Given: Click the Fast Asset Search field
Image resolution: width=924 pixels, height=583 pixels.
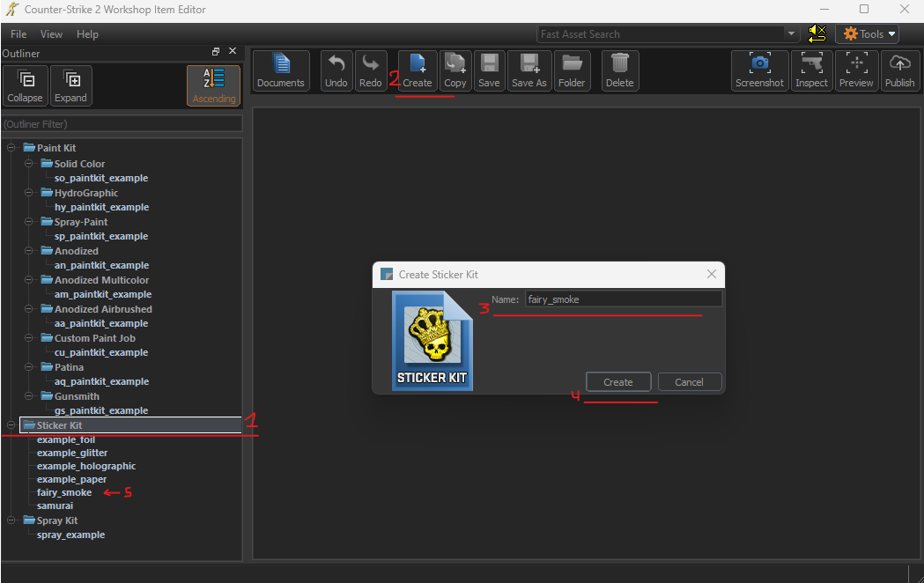Looking at the screenshot, I should [x=661, y=34].
